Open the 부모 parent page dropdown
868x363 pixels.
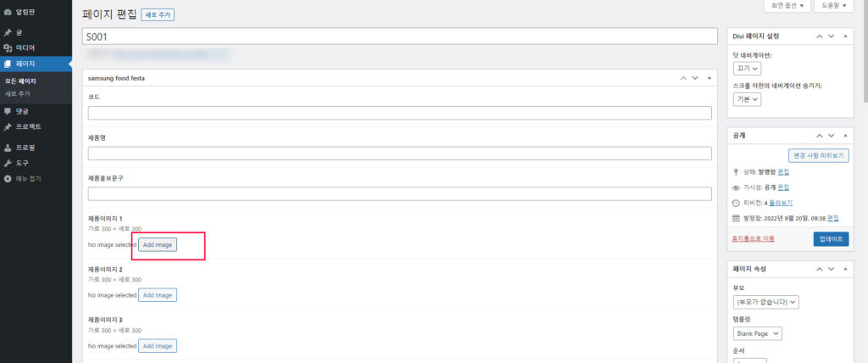pyautogui.click(x=765, y=302)
